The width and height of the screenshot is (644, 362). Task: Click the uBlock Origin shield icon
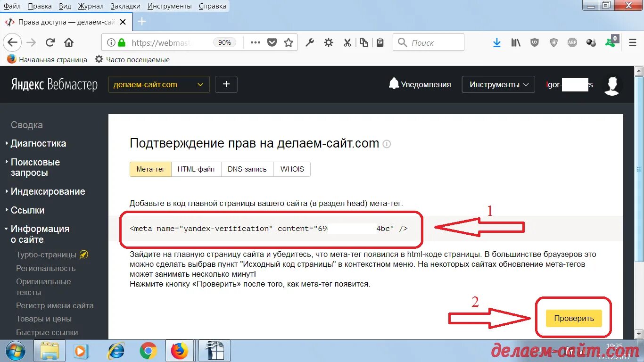[535, 42]
